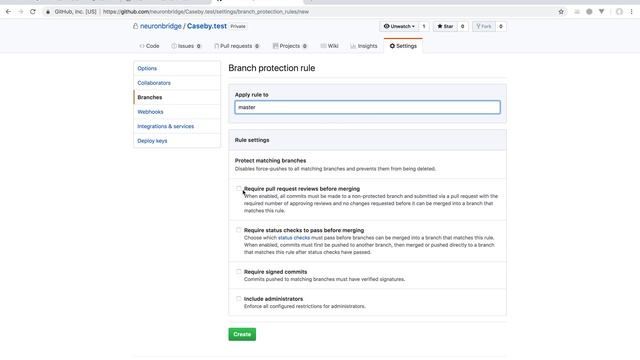Click the stargazers count next to Star
Viewport: 640px width, 360px height.
pos(462,26)
